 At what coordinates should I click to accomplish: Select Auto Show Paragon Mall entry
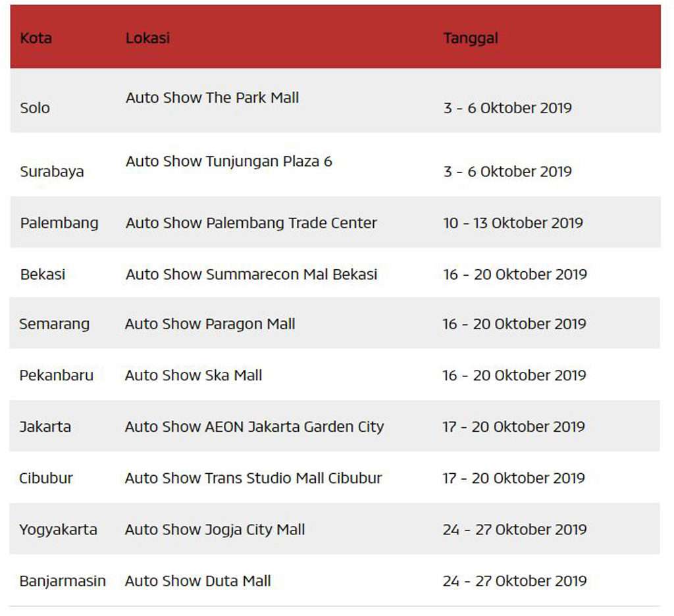[x=210, y=324]
